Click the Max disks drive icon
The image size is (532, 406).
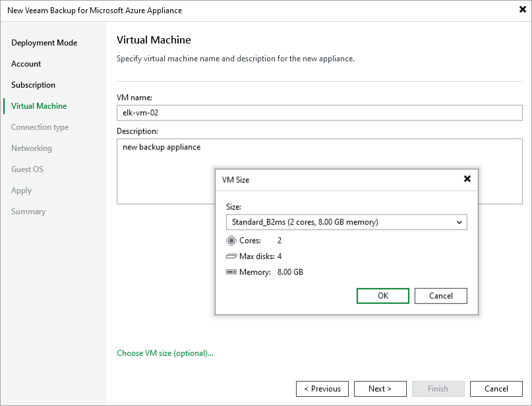(x=231, y=256)
